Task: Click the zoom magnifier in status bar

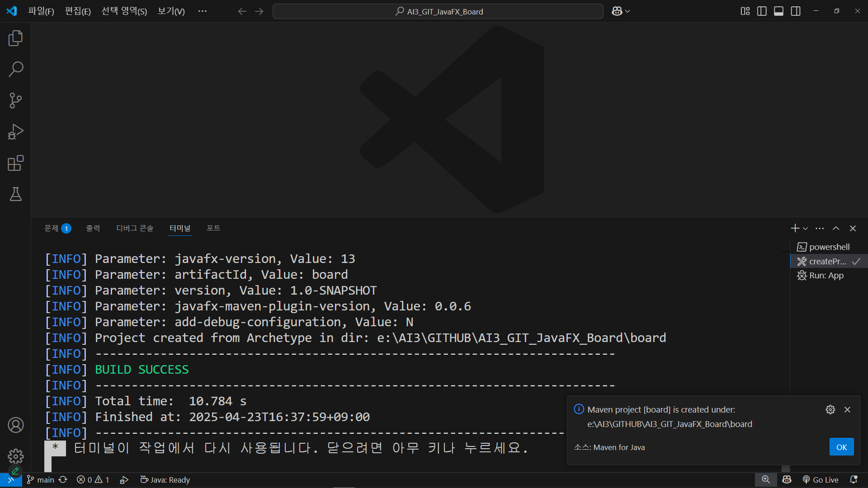Action: coord(765,480)
